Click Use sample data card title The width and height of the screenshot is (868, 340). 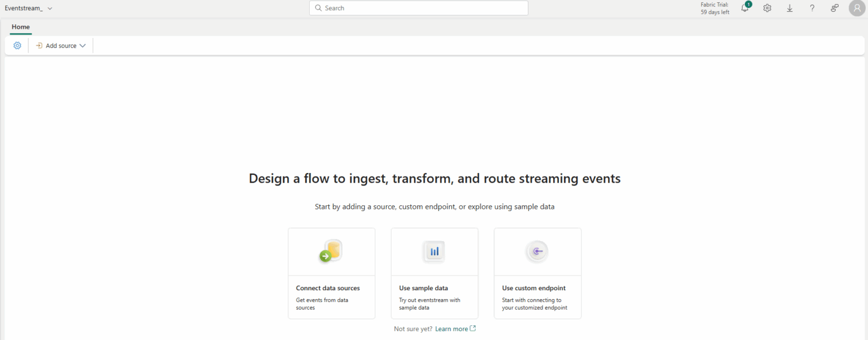pyautogui.click(x=423, y=288)
